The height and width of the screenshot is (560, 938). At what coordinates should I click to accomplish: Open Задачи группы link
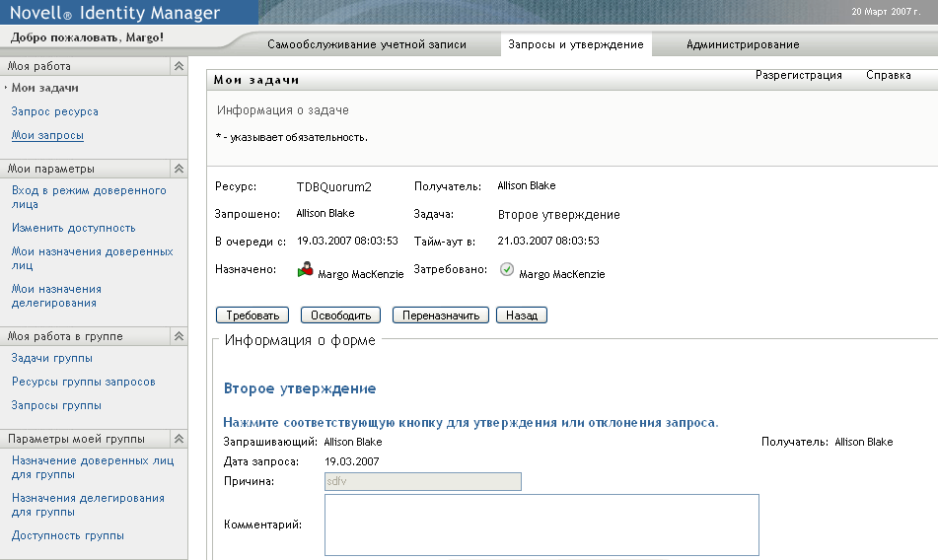pyautogui.click(x=52, y=358)
